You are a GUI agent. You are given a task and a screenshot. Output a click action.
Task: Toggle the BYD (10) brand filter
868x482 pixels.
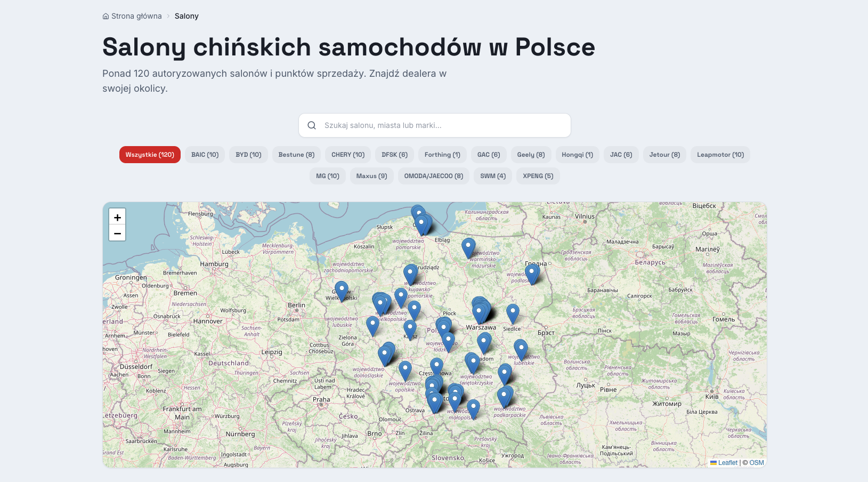pyautogui.click(x=248, y=155)
